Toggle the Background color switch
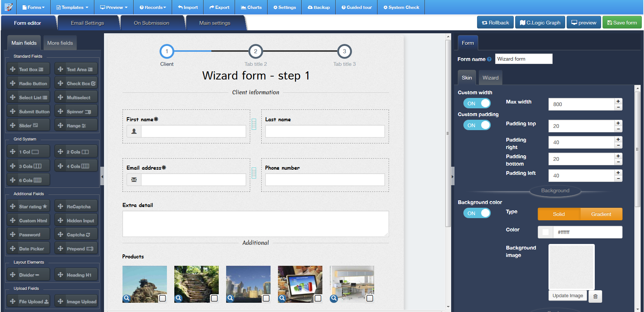Viewport: 644px width, 312px height. 477,213
